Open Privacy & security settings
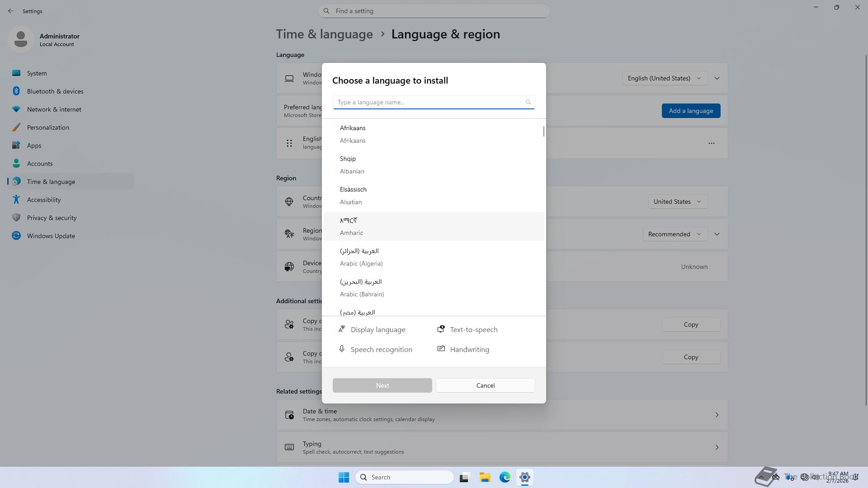Image resolution: width=868 pixels, height=488 pixels. (52, 218)
